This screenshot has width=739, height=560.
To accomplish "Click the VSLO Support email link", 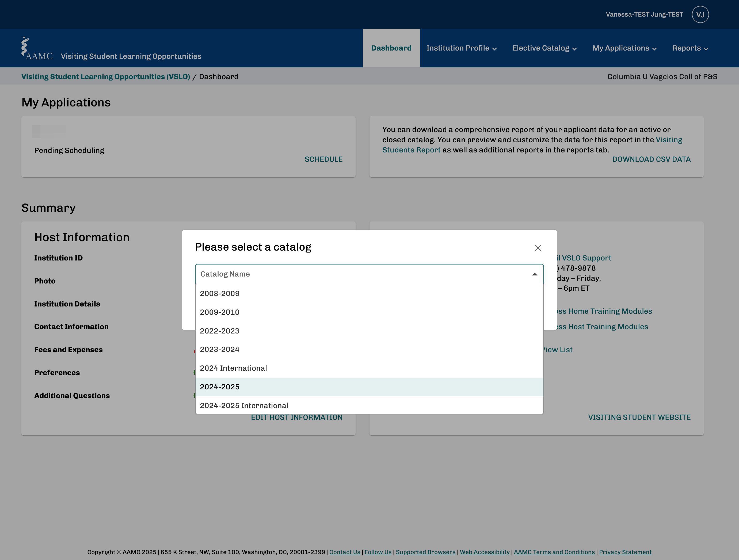I will point(584,258).
